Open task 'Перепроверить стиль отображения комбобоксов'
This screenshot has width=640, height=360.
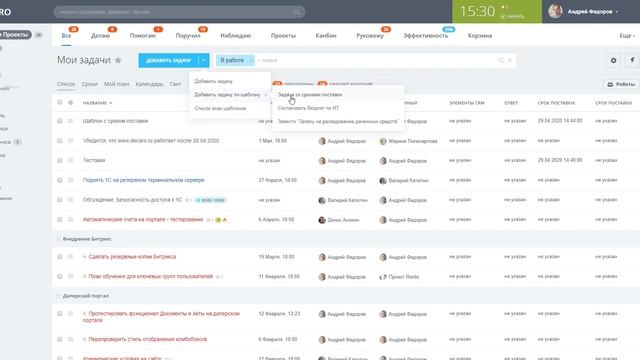[148, 339]
